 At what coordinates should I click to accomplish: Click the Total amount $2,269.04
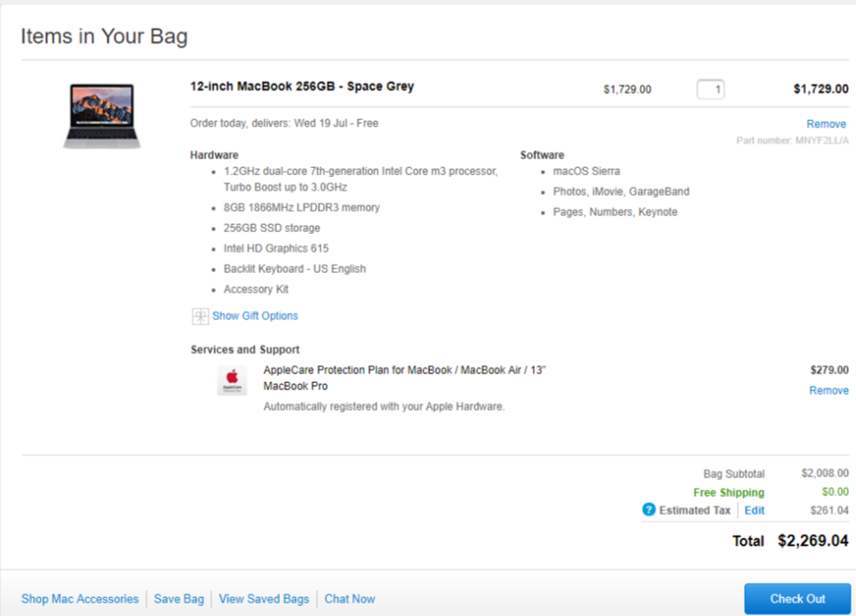tap(813, 541)
